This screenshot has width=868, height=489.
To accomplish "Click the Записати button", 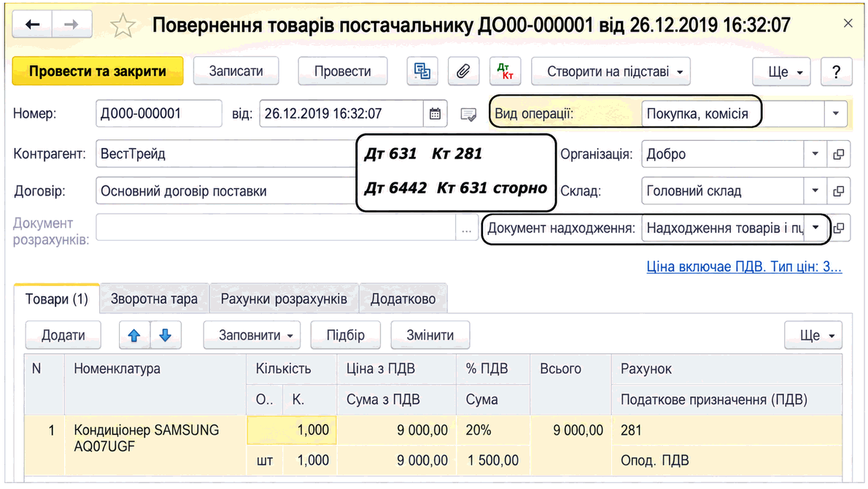I will click(x=236, y=72).
